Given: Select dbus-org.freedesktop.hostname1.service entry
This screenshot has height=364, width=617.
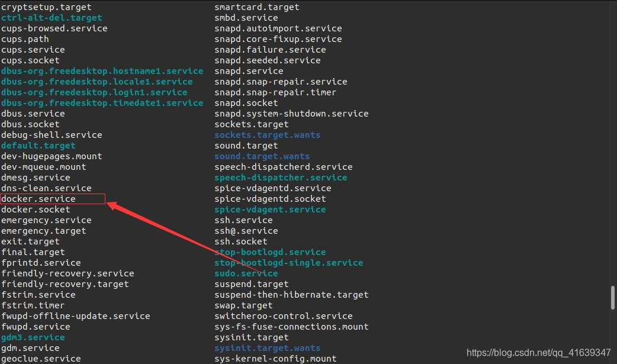Looking at the screenshot, I should click(x=102, y=71).
